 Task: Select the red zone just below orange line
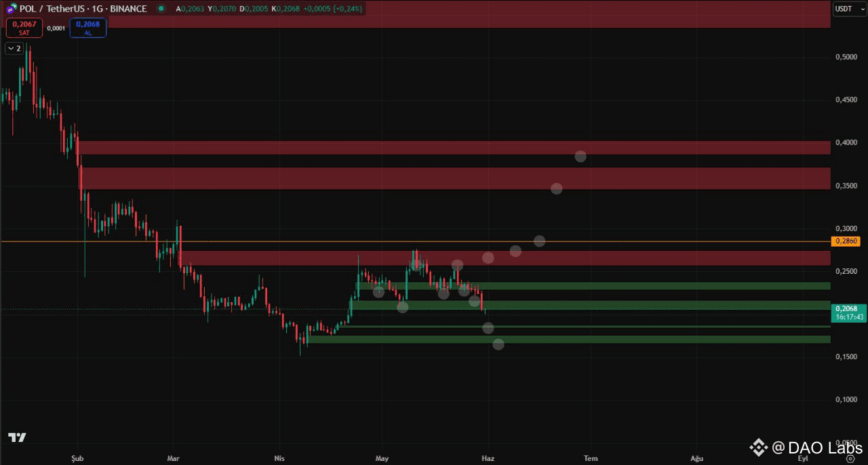tap(504, 258)
